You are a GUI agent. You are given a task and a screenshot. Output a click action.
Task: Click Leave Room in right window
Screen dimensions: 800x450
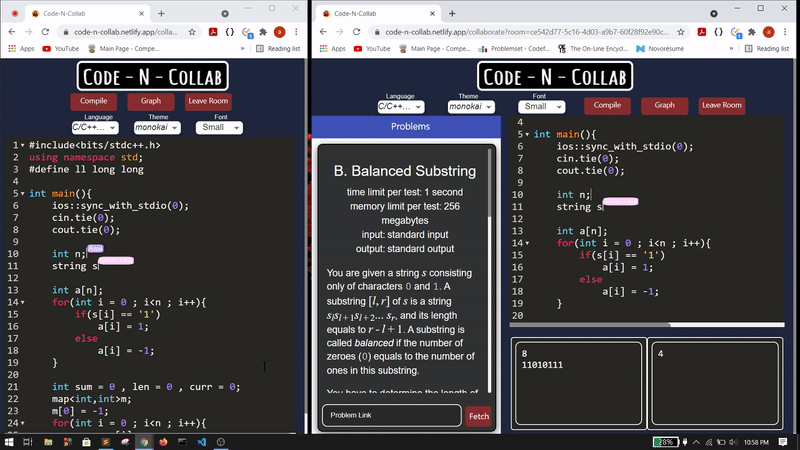pos(721,105)
